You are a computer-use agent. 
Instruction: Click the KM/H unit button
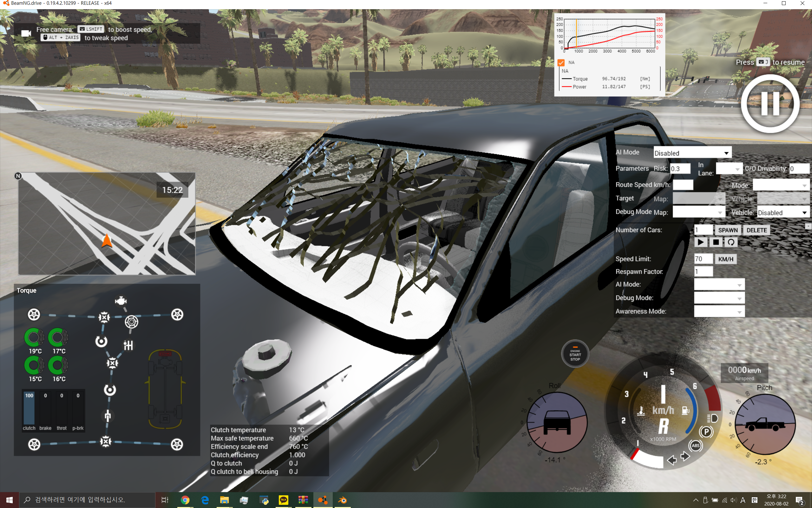(x=726, y=259)
